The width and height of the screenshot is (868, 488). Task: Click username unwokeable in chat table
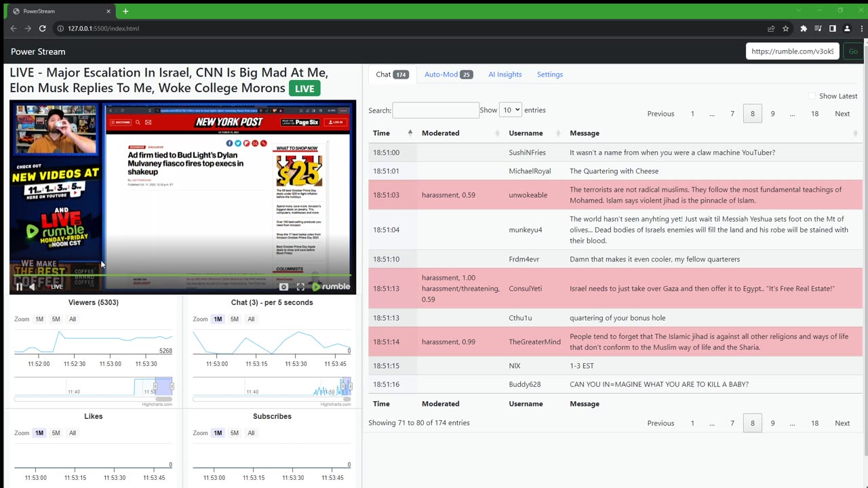(x=528, y=195)
